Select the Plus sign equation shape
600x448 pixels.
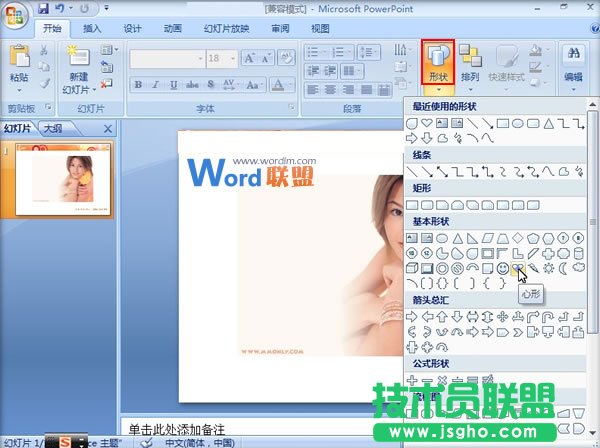point(412,380)
